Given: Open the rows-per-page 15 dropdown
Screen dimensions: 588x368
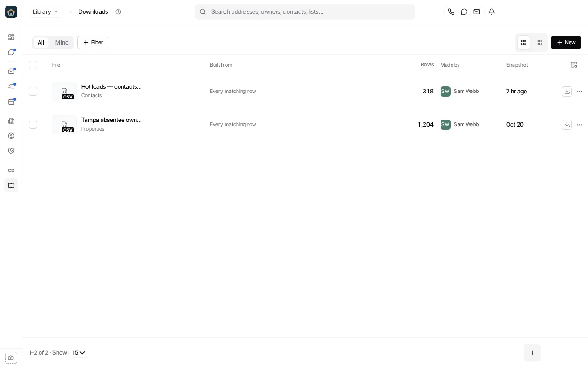Looking at the screenshot, I should click(79, 353).
